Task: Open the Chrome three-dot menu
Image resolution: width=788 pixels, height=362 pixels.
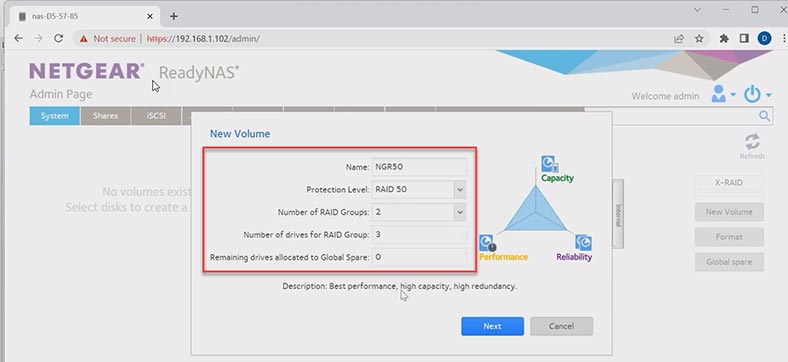Action: point(783,39)
